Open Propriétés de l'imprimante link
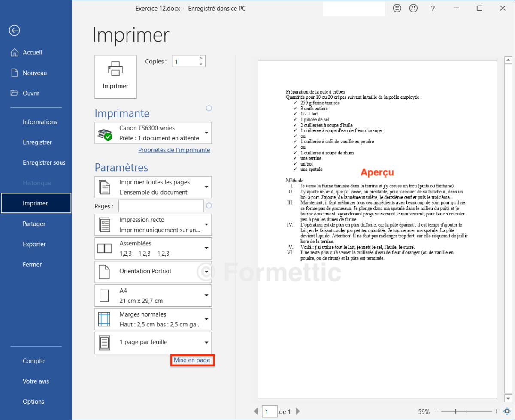The width and height of the screenshot is (515, 420). [174, 150]
